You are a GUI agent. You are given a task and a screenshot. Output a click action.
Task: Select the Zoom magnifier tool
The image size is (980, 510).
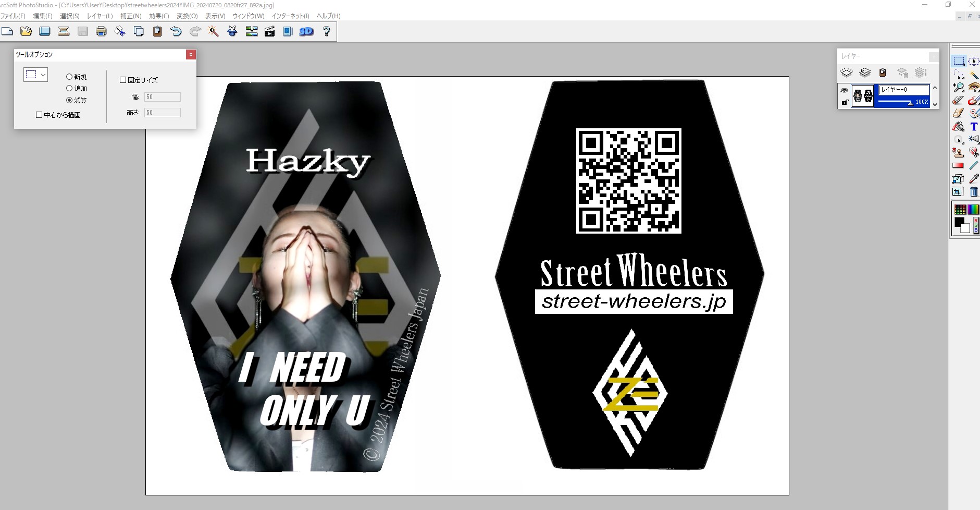pyautogui.click(x=959, y=87)
